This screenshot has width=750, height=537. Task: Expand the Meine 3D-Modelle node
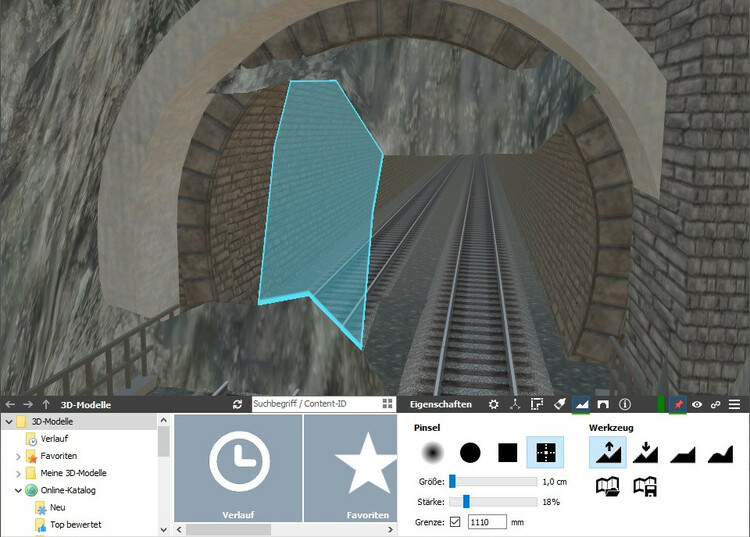18,474
